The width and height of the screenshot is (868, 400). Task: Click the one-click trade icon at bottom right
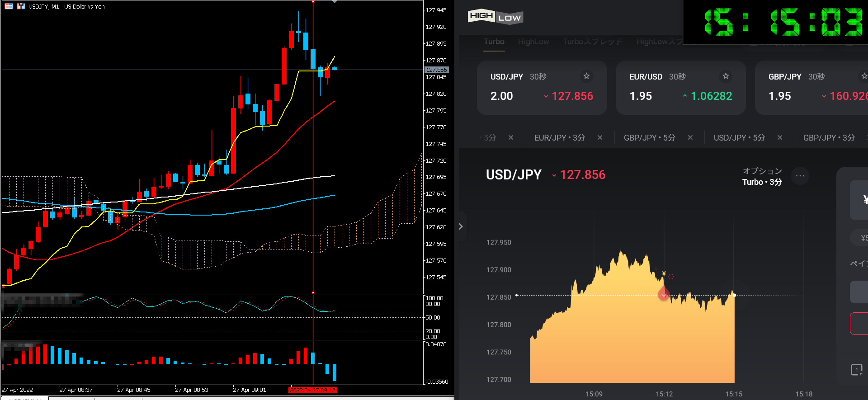click(856, 370)
